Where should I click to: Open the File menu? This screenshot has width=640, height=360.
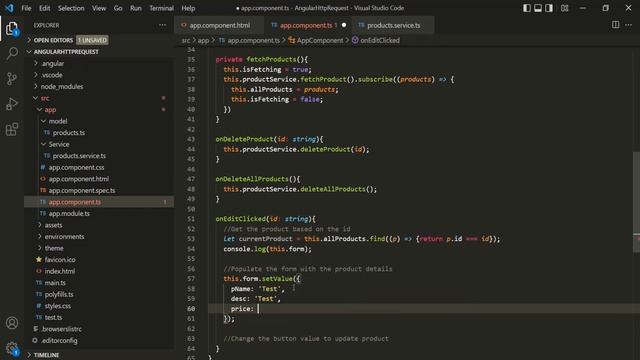click(x=26, y=8)
